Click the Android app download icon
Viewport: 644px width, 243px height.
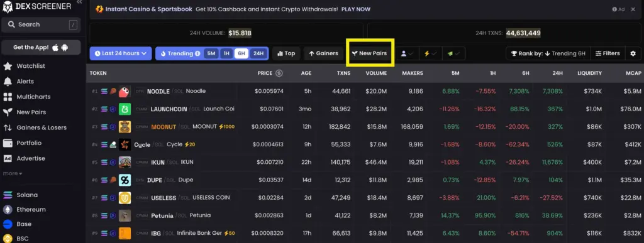click(x=65, y=48)
